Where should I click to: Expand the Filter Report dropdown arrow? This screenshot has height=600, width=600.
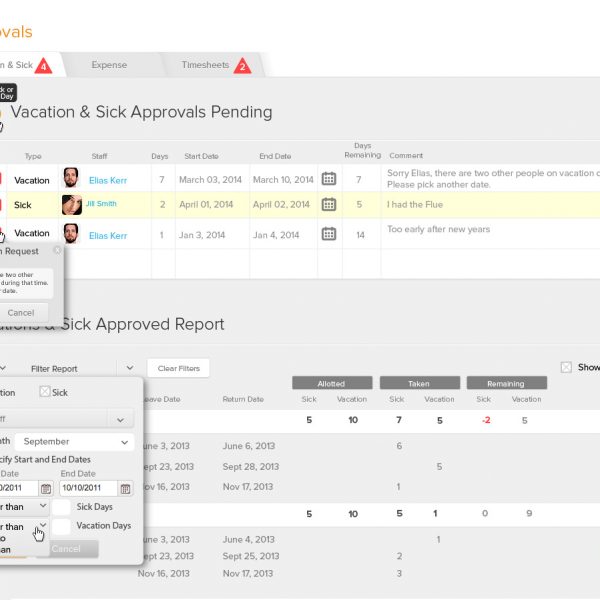tap(129, 368)
